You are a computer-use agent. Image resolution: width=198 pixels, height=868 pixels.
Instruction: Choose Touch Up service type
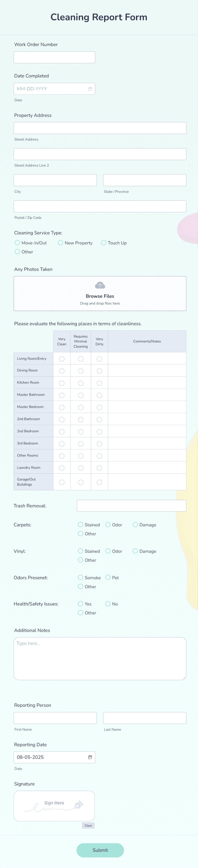(x=104, y=243)
